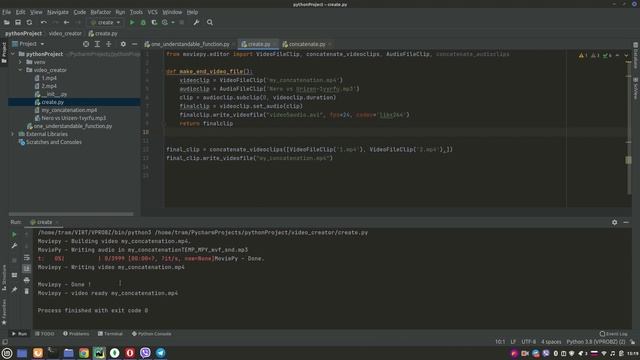The image size is (640, 360).
Task: Open Scratches and Consoles node
Action: tap(53, 142)
